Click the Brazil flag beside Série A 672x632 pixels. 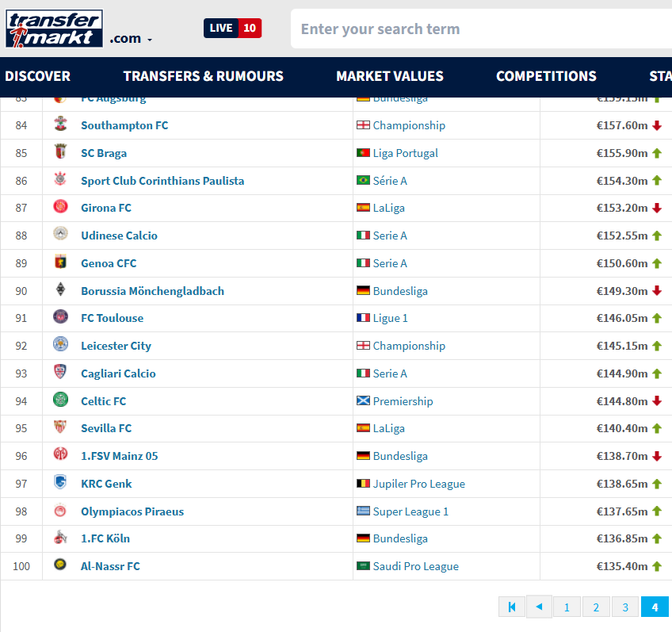click(363, 181)
